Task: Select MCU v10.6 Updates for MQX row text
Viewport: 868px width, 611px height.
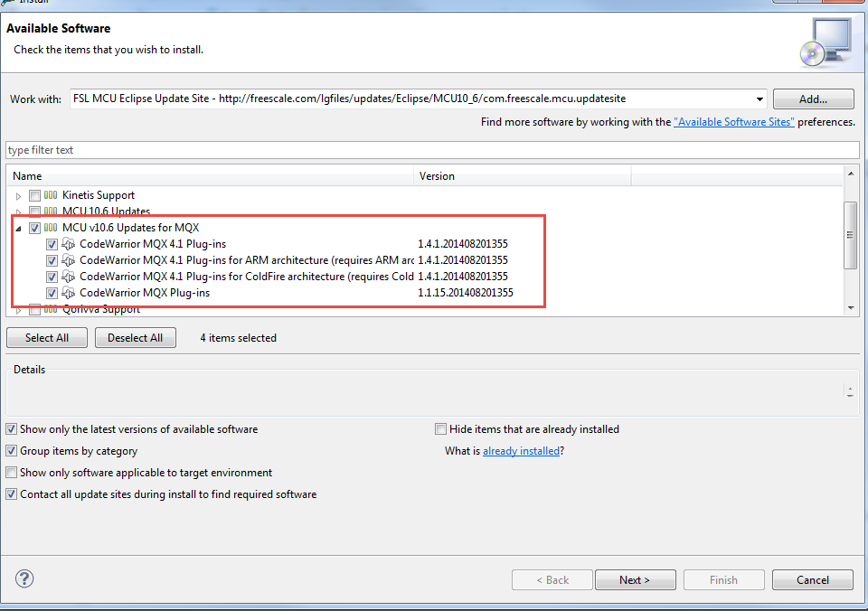Action: (x=130, y=228)
